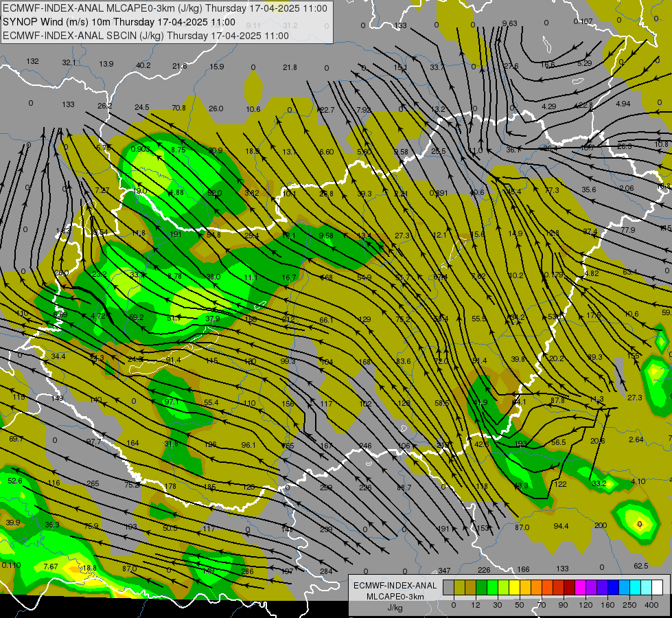Click the legend scale value 50
672x618 pixels.
519,605
